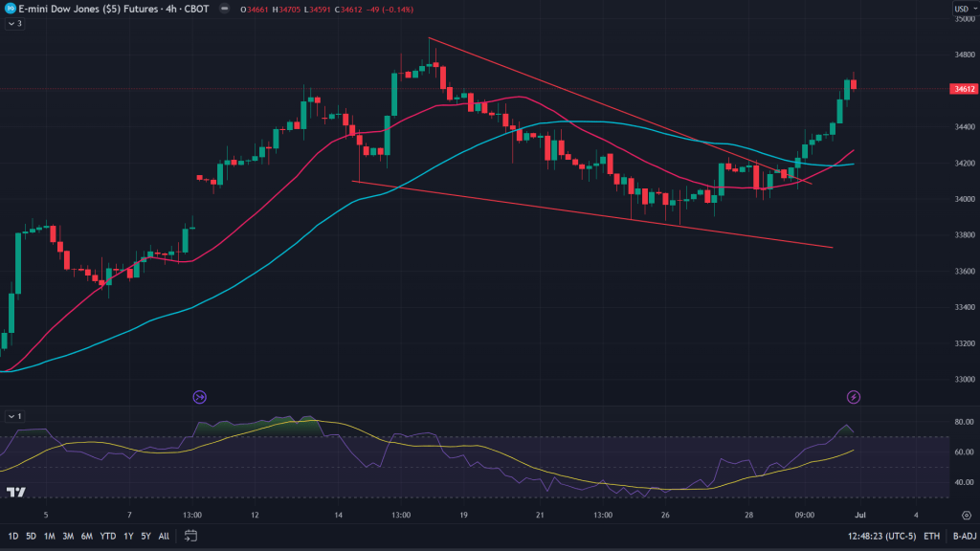This screenshot has height=551, width=980.
Task: Select the 6M range button
Action: click(86, 536)
